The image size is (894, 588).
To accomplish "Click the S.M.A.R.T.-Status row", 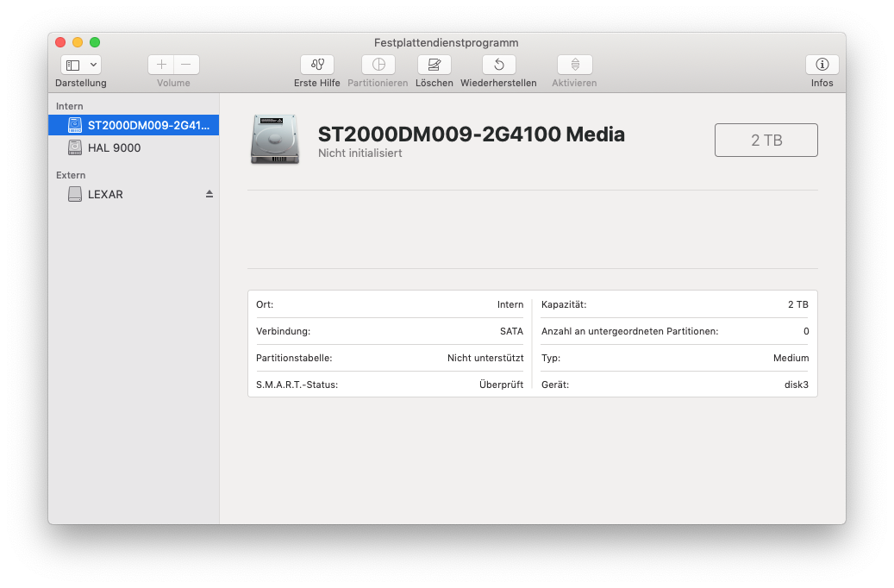I will tap(389, 385).
